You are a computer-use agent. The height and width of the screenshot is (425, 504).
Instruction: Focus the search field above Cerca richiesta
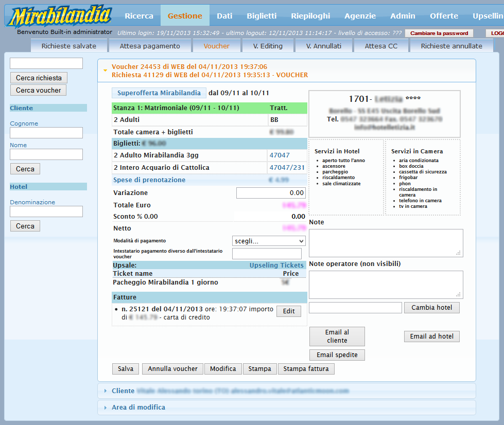[x=46, y=63]
